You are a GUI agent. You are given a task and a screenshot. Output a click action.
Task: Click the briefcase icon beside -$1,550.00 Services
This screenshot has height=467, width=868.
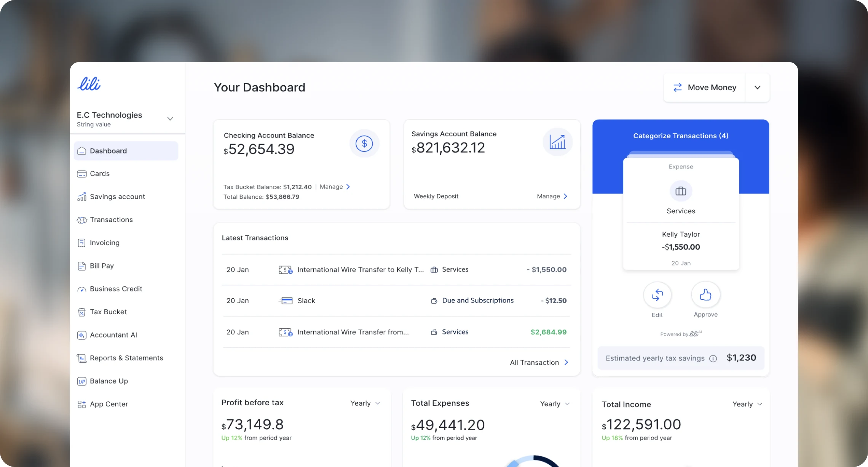tap(434, 270)
